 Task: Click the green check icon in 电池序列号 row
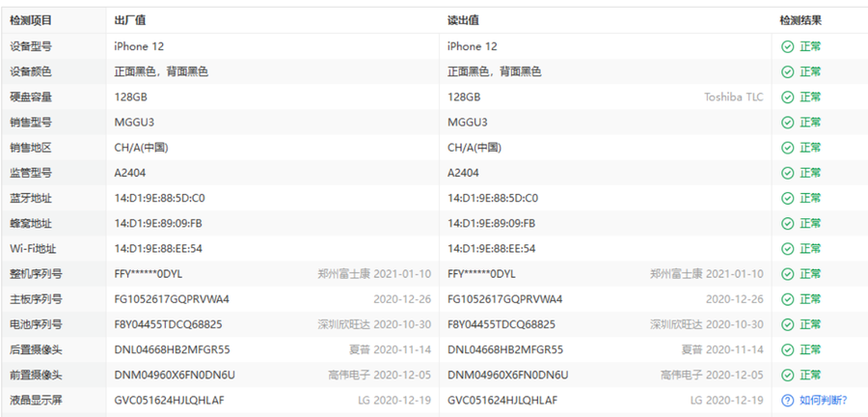[x=787, y=324]
